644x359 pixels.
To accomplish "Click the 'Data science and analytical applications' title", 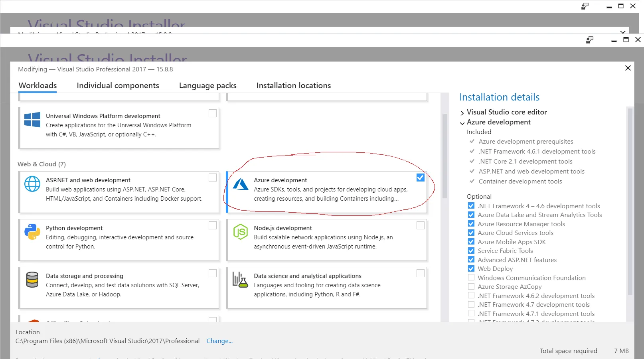I will pyautogui.click(x=308, y=276).
